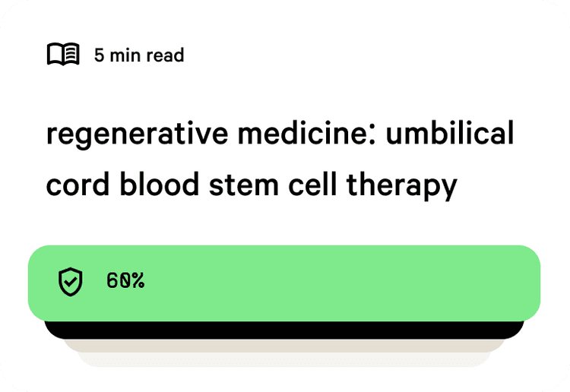Click the word "read" in reading time

point(165,55)
